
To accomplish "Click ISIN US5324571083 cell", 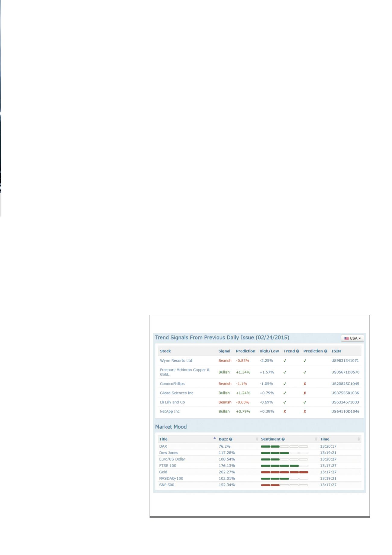I will [345, 402].
